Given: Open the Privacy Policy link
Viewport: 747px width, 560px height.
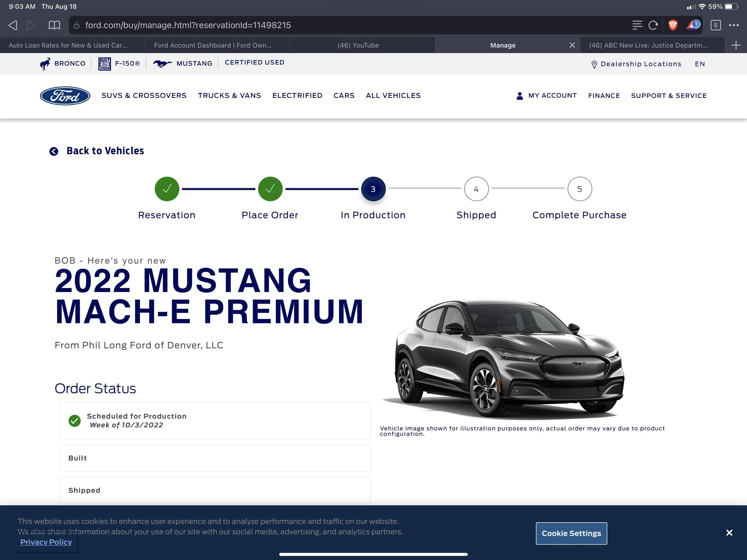Looking at the screenshot, I should coord(46,542).
